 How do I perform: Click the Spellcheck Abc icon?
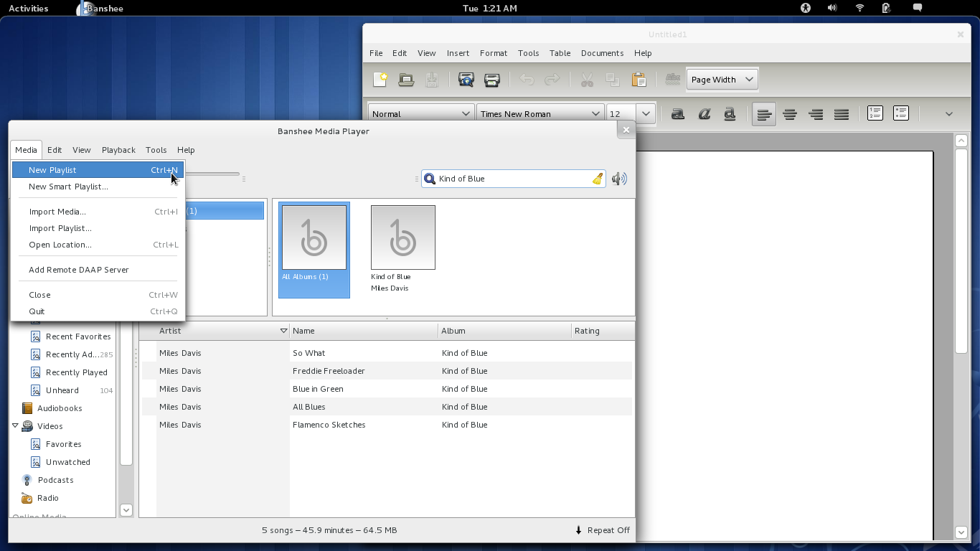coord(673,79)
